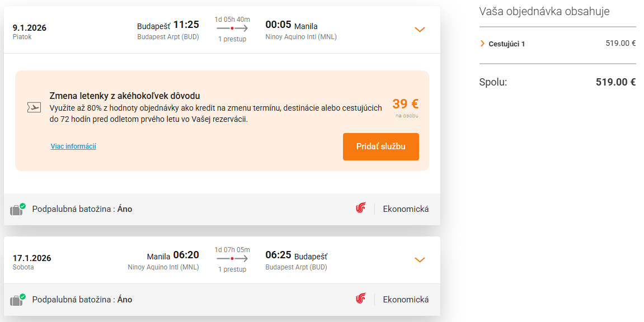Viewport: 644px width, 322px height.
Task: Click the Air China logo on outbound flight
Action: tap(361, 208)
